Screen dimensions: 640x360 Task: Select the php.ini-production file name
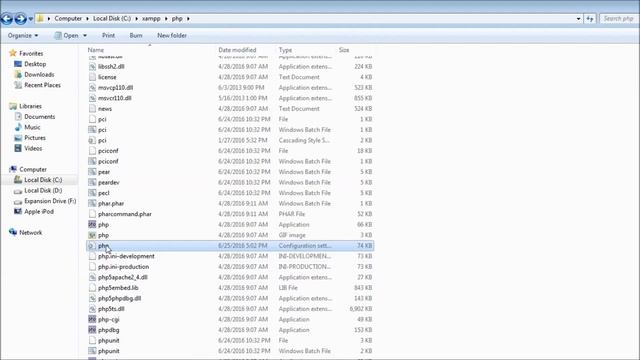[123, 267]
